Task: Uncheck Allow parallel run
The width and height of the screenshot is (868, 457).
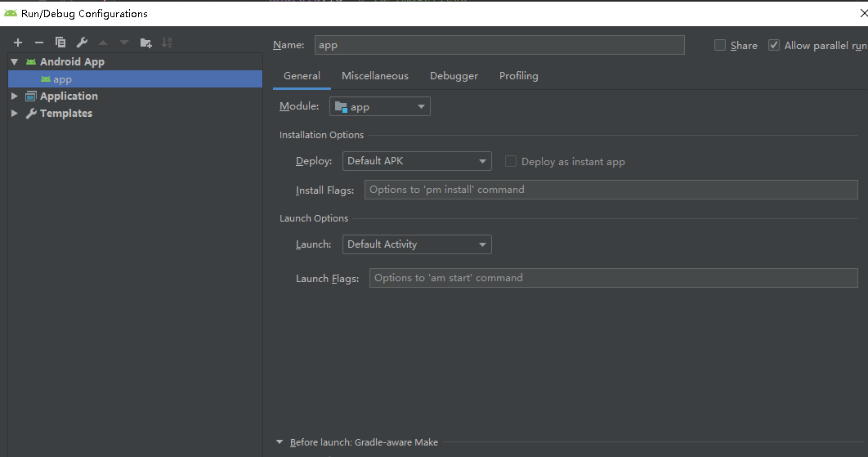Action: [x=774, y=46]
